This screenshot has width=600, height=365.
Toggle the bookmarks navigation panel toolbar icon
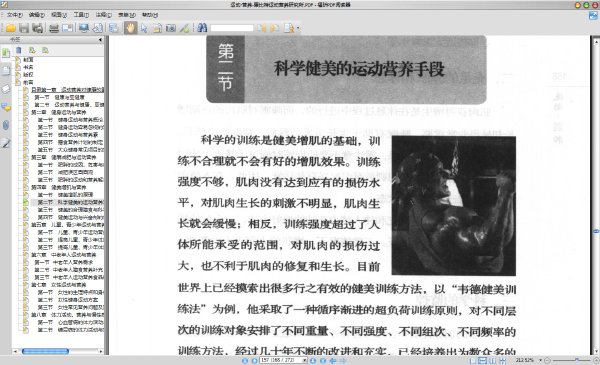114,28
